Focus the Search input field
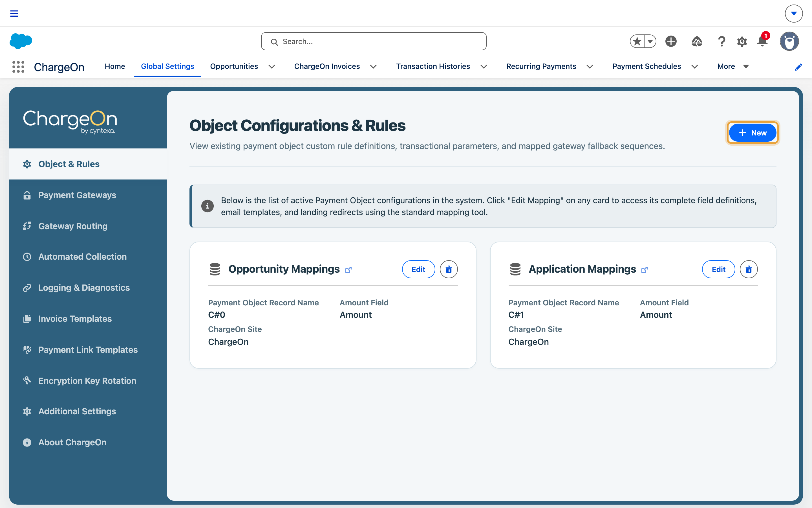This screenshot has height=508, width=812. click(x=374, y=41)
